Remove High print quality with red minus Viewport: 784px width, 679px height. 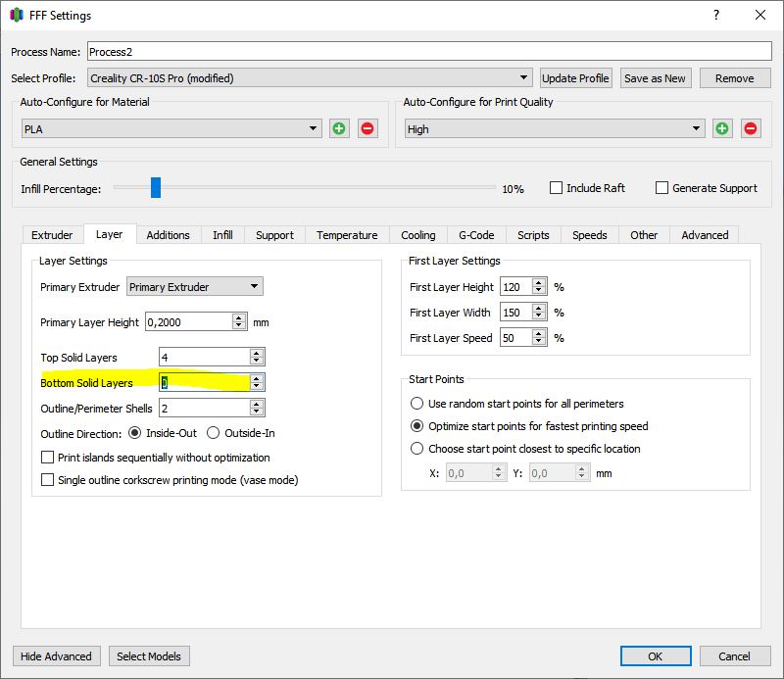tap(751, 129)
